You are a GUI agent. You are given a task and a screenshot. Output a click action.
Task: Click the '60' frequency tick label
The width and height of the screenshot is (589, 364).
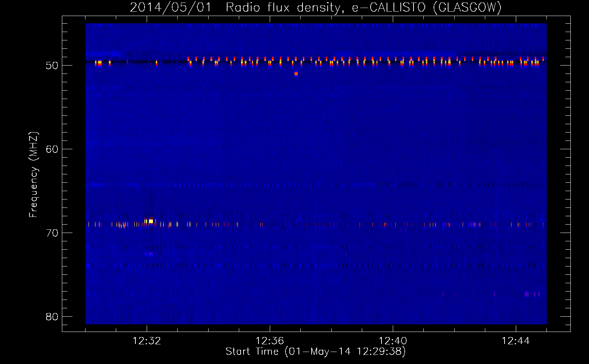[52, 149]
